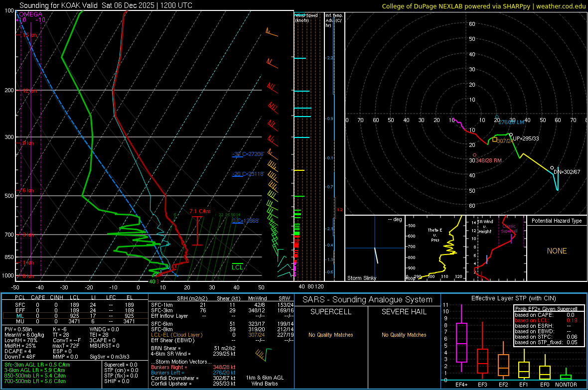Select the orange 'LCL-EL (Cloud Layer)' row
The image size is (588, 390).
point(222,335)
